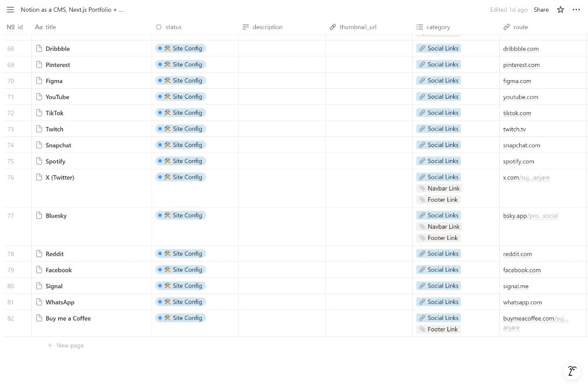Click the Footer Link tag in Bluesky row

438,238
